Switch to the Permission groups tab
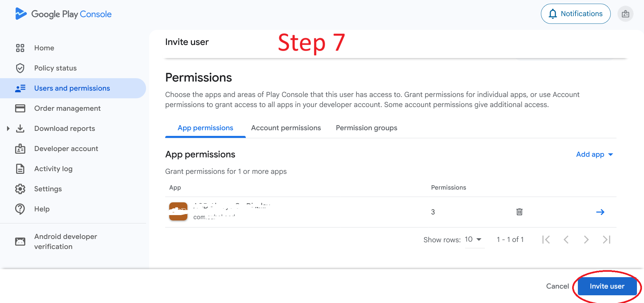Viewport: 644px width, 303px height. 366,128
